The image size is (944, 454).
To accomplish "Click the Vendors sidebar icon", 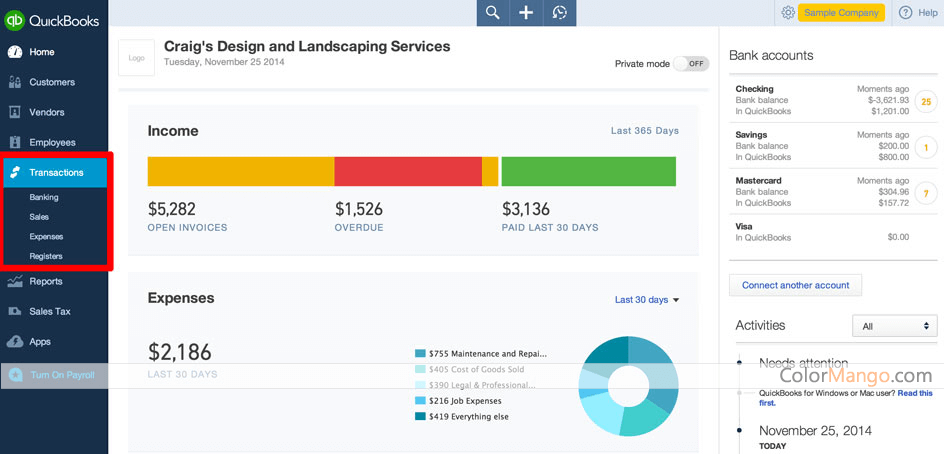I will click(x=15, y=113).
